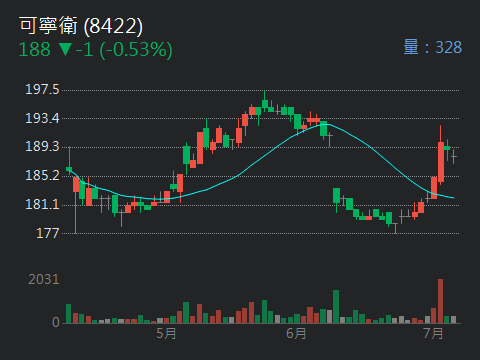Screen dimensions: 480x360
Task: Click the tallest red volume bar near 7月
Action: point(440,301)
